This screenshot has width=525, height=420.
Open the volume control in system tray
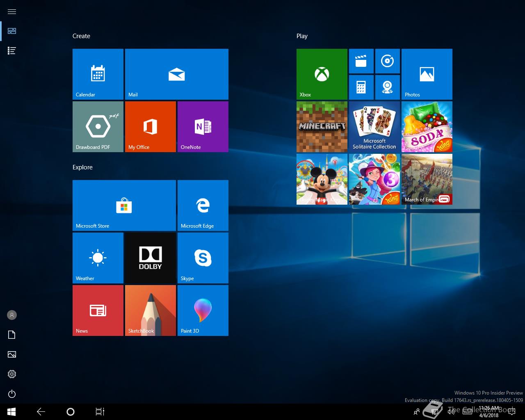point(451,412)
